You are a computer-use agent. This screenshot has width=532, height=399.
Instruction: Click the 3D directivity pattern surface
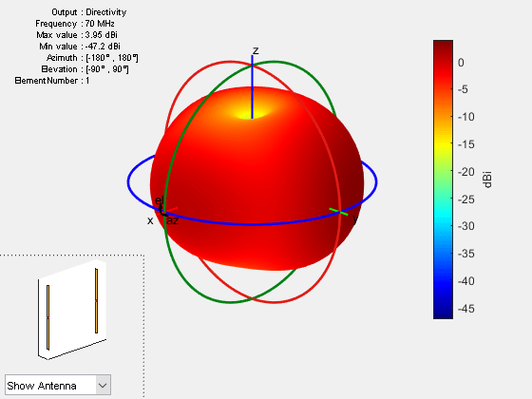[256, 180]
